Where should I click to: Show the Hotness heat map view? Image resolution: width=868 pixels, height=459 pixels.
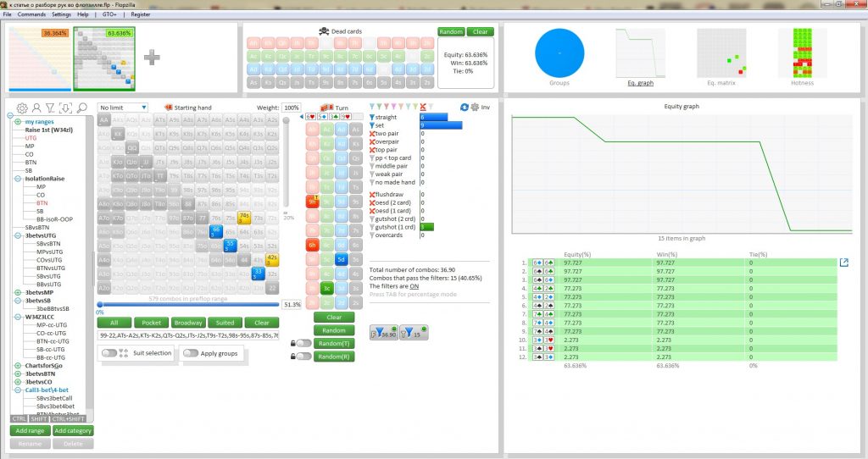tap(802, 54)
